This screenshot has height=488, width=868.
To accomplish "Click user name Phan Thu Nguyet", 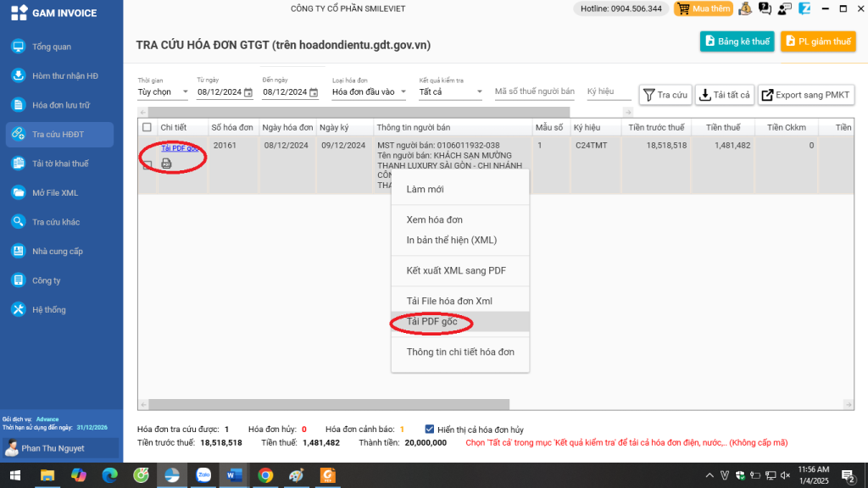I will [x=53, y=448].
